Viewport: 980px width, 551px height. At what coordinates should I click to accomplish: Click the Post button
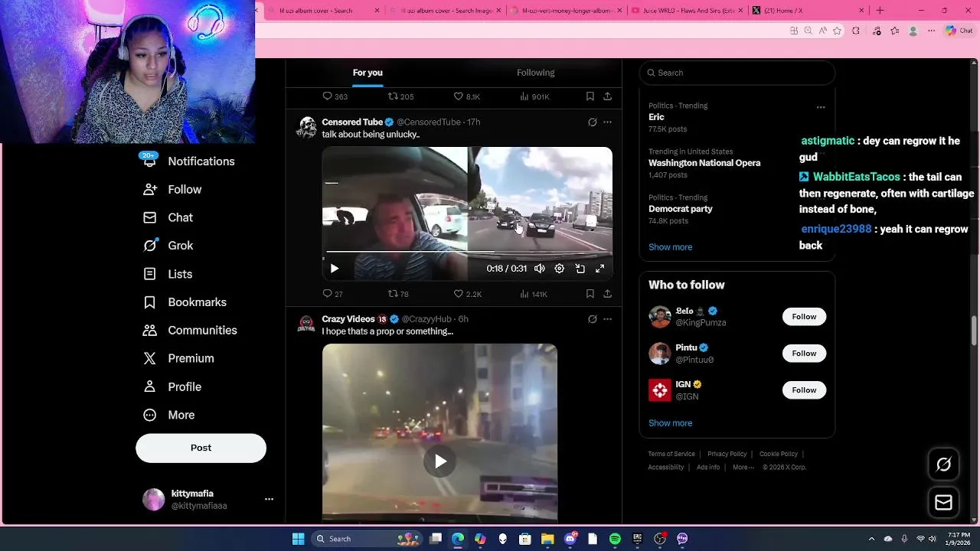[201, 448]
